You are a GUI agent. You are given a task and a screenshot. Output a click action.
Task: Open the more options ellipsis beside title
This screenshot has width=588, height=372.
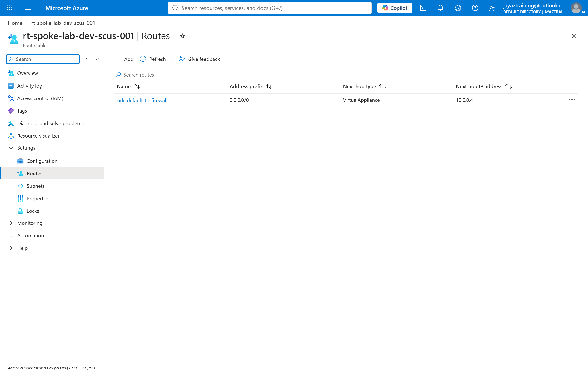195,36
